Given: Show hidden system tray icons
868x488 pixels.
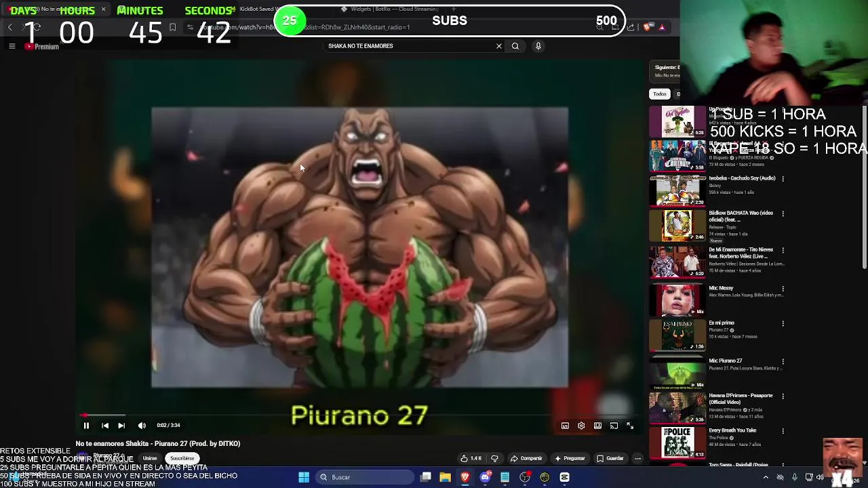Looking at the screenshot, I should click(x=766, y=477).
